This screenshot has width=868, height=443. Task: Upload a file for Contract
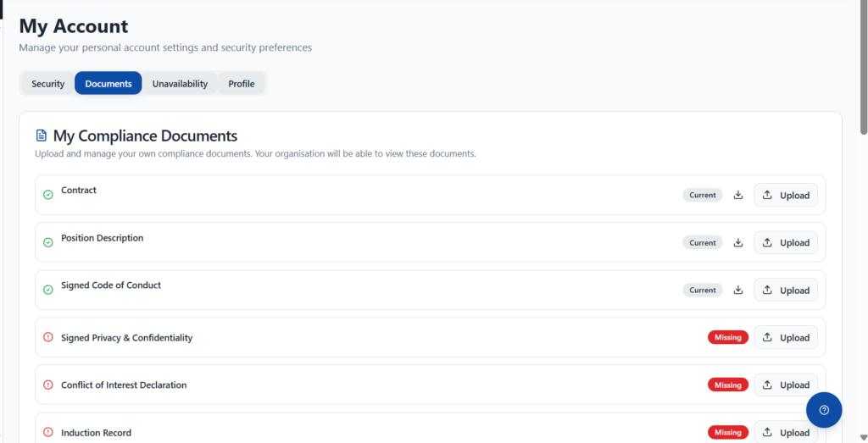coord(786,195)
